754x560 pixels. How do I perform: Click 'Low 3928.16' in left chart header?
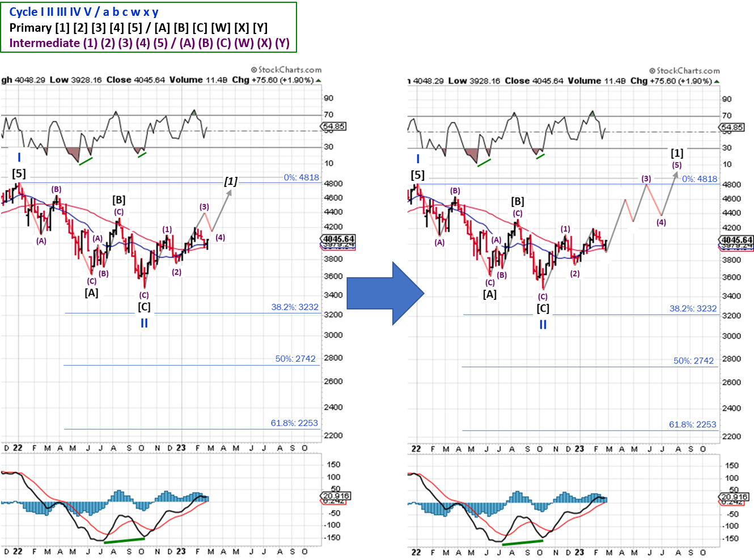click(75, 80)
